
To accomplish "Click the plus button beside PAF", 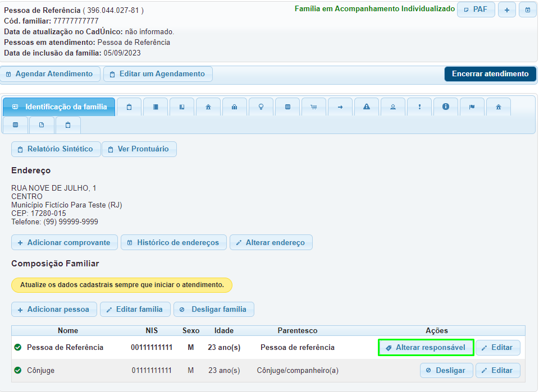I will (506, 10).
